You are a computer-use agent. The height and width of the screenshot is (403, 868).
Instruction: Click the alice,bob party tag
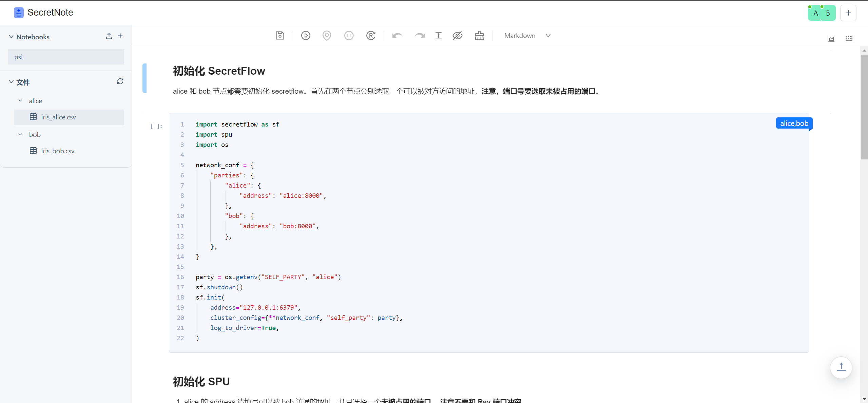point(794,123)
